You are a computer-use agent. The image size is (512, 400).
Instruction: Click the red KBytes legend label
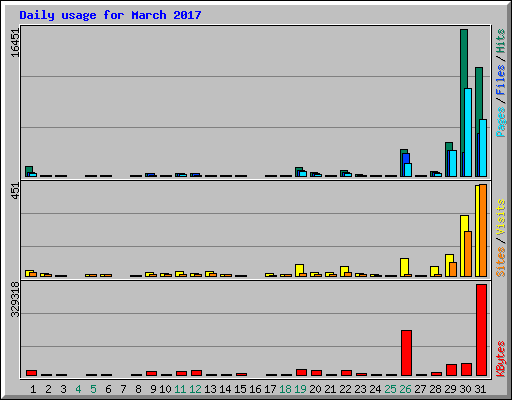(x=500, y=359)
